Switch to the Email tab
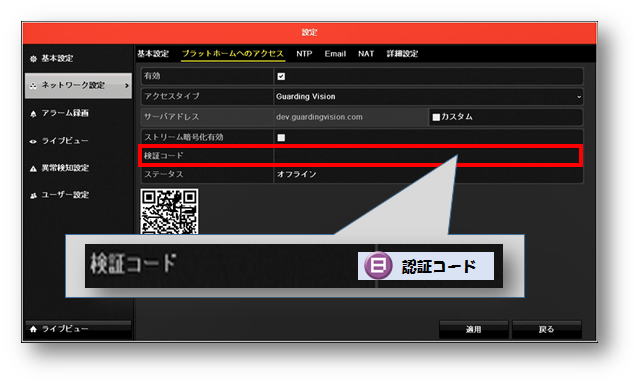The height and width of the screenshot is (385, 640). point(335,54)
